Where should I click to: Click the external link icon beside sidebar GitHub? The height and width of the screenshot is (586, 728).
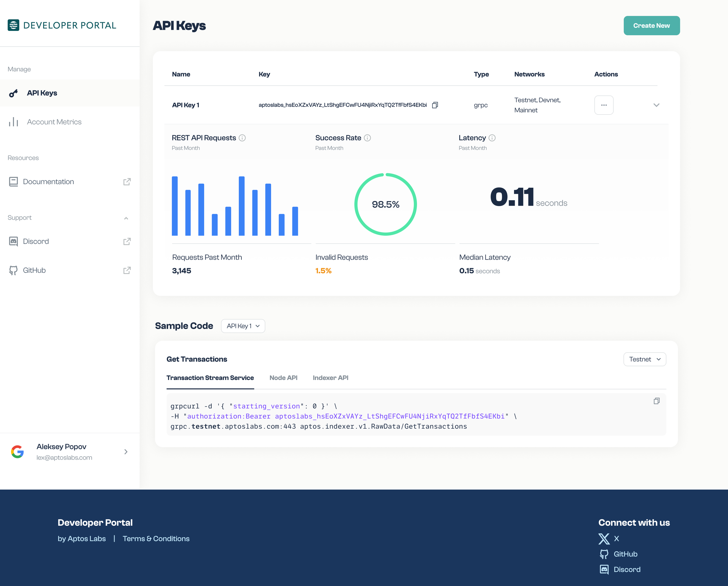click(x=127, y=270)
